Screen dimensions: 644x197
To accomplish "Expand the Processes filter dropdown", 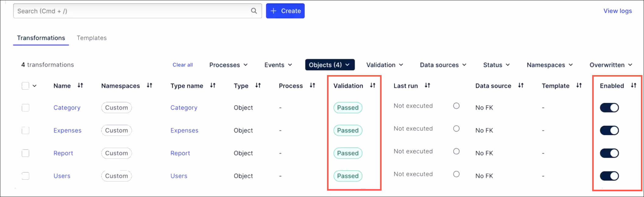I will pos(228,65).
